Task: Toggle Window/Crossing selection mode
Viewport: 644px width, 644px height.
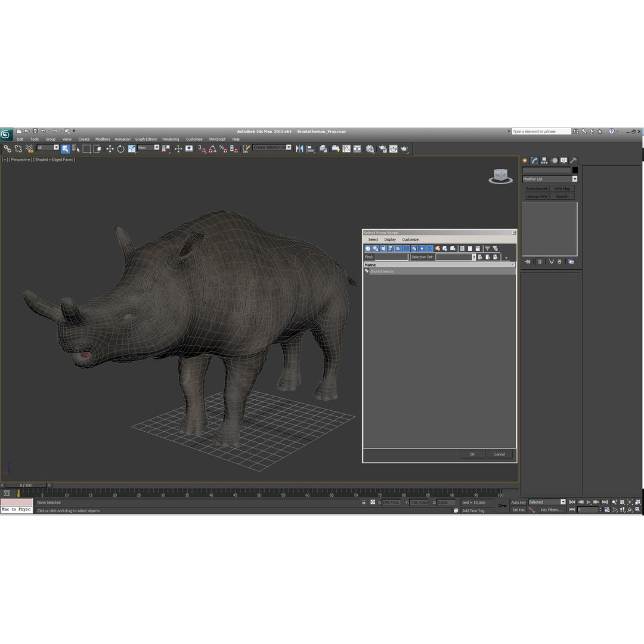Action: coord(97,148)
